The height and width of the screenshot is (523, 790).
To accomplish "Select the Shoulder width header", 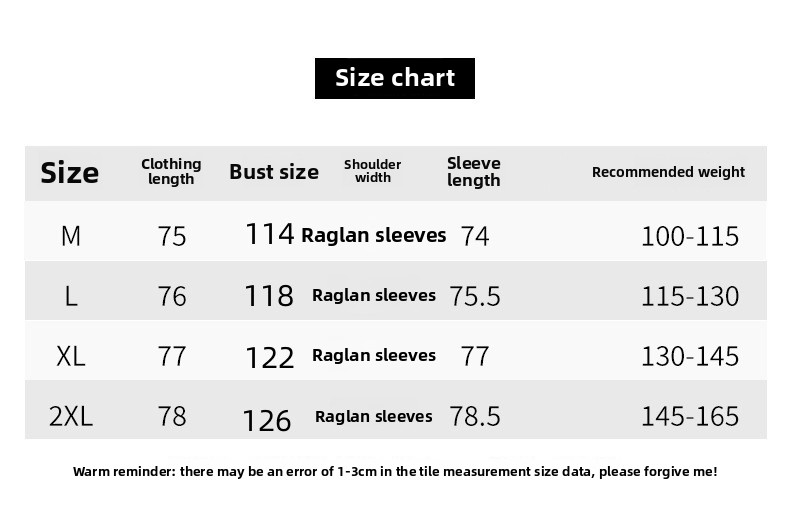I will [x=373, y=171].
